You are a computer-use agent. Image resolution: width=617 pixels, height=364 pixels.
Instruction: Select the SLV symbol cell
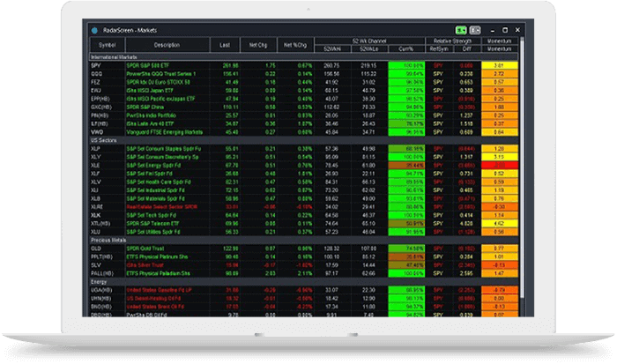(107, 264)
